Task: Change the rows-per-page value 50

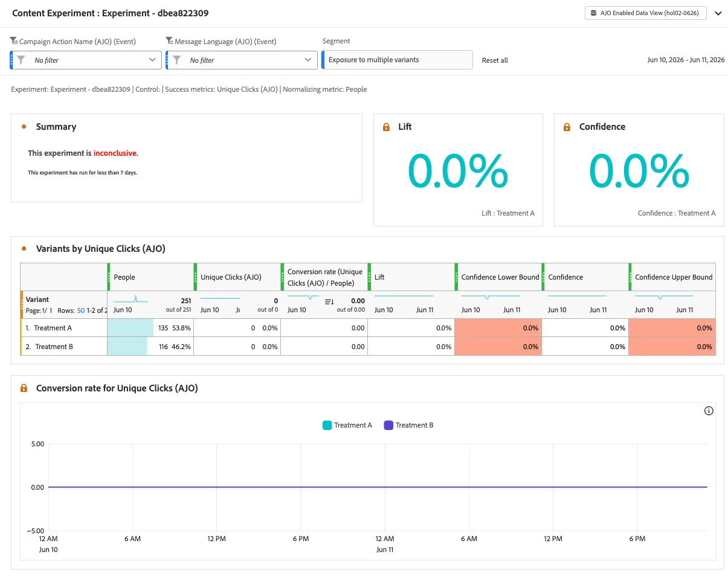Action: 81,310
